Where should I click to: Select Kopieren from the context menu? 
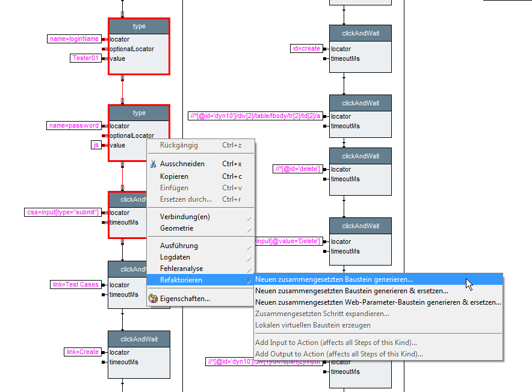[174, 176]
